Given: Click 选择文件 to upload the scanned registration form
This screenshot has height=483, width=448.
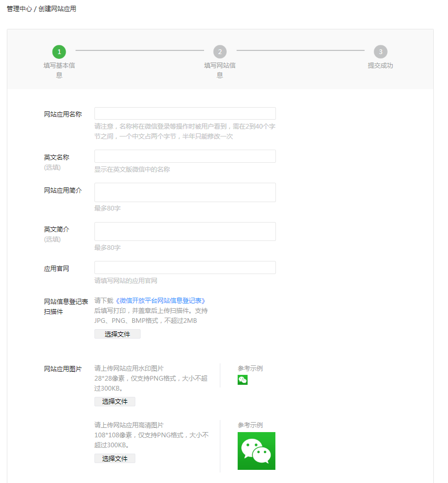Looking at the screenshot, I should (x=117, y=333).
